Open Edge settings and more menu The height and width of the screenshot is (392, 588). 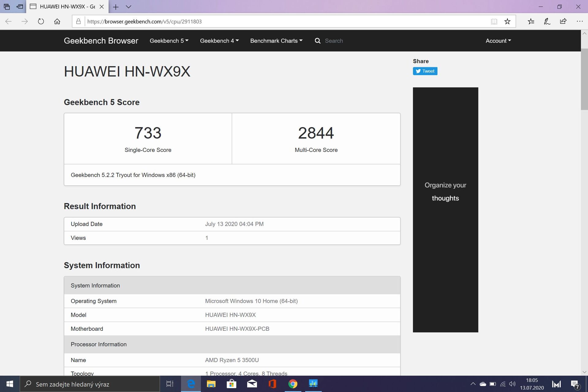[x=579, y=21]
